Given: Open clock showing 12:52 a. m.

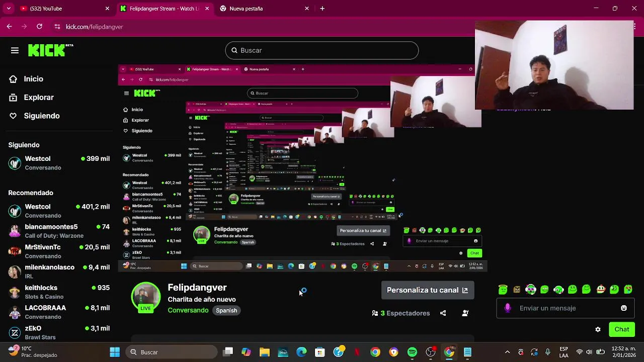Looking at the screenshot, I should [624, 352].
